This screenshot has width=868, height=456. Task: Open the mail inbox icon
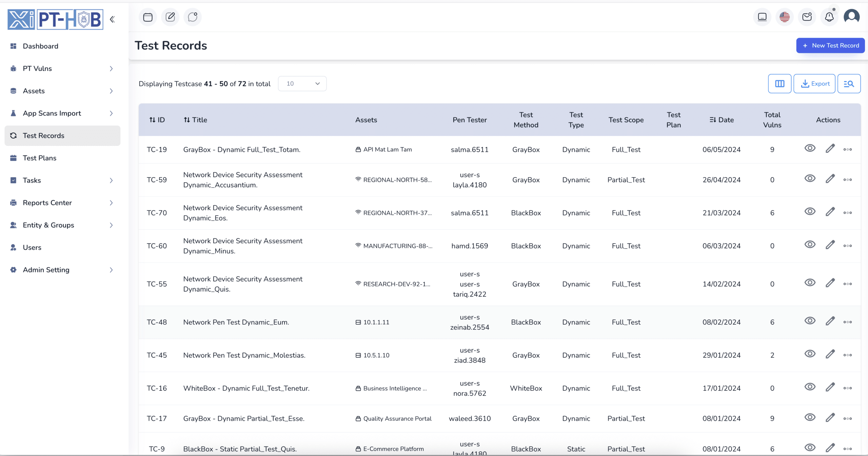click(x=807, y=17)
